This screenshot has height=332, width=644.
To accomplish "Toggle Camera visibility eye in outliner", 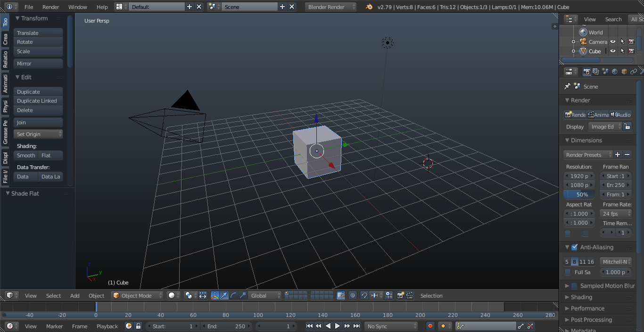I will (x=613, y=41).
